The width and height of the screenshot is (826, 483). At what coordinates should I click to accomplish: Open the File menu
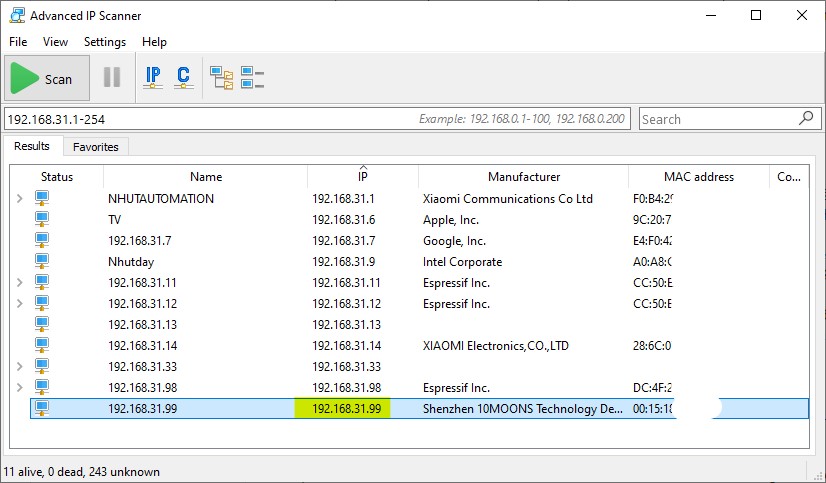pos(18,42)
